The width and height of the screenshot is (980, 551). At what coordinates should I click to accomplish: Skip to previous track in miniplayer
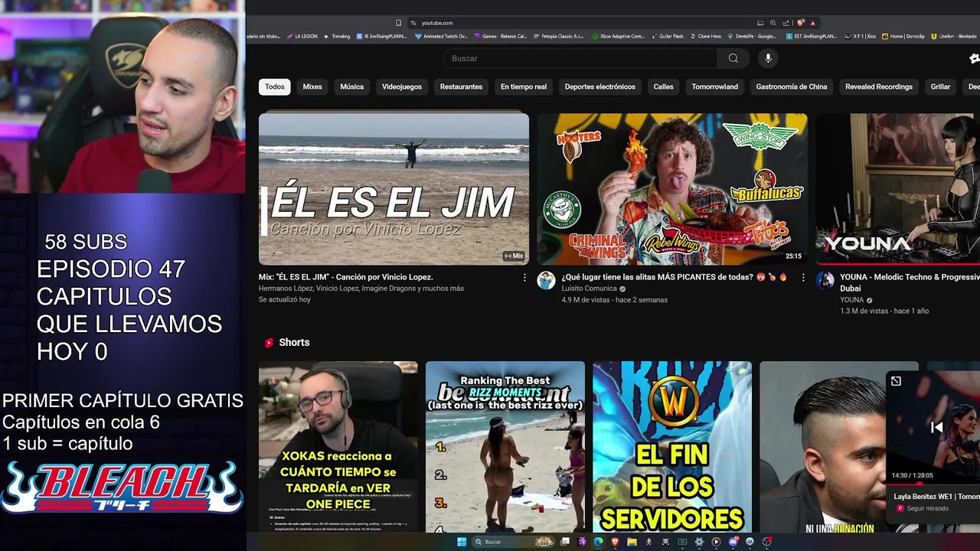[936, 428]
